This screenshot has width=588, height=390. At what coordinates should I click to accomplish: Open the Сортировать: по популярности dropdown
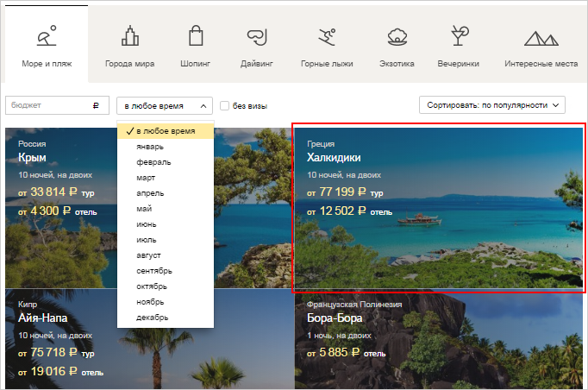point(492,105)
